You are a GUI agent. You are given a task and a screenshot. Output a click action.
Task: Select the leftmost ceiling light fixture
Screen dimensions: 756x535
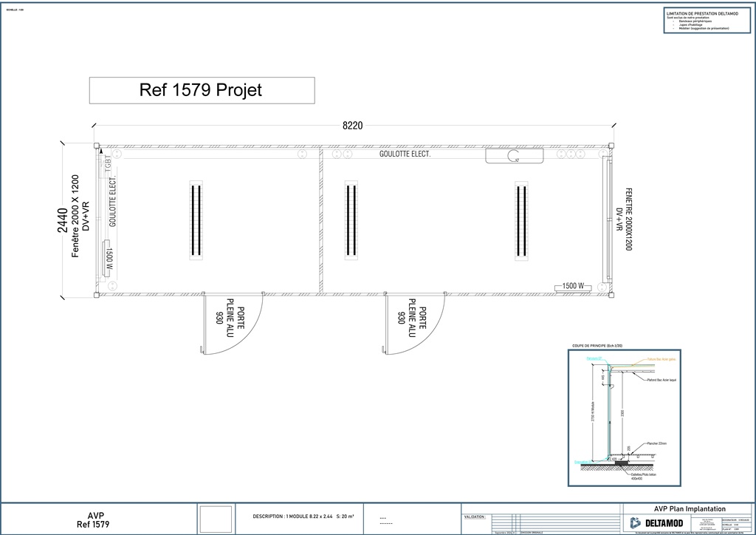coord(196,220)
